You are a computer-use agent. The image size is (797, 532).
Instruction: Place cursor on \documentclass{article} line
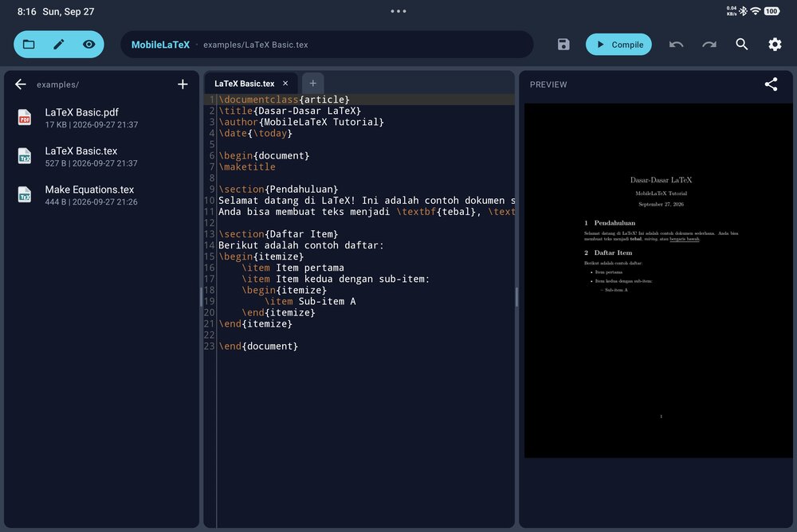coord(285,100)
